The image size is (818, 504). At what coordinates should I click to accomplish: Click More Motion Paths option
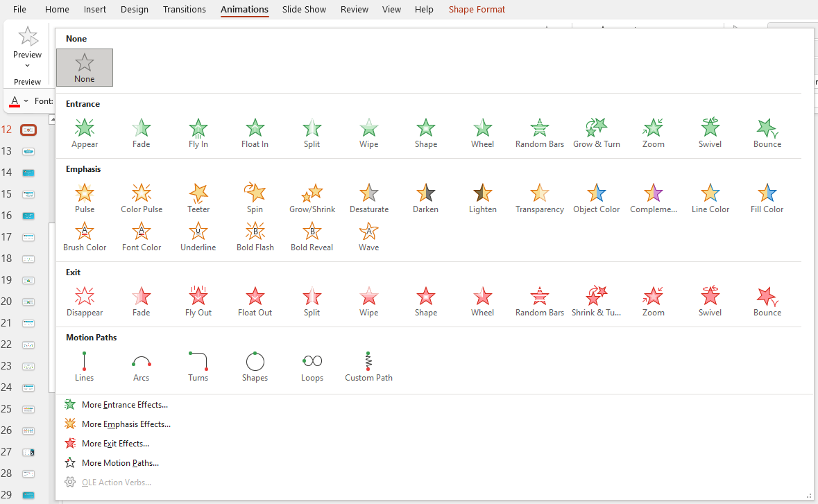click(x=120, y=463)
